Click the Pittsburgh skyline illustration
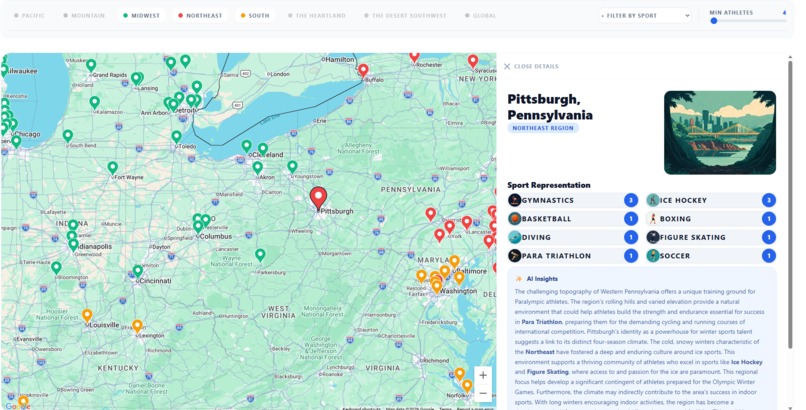 pos(720,133)
